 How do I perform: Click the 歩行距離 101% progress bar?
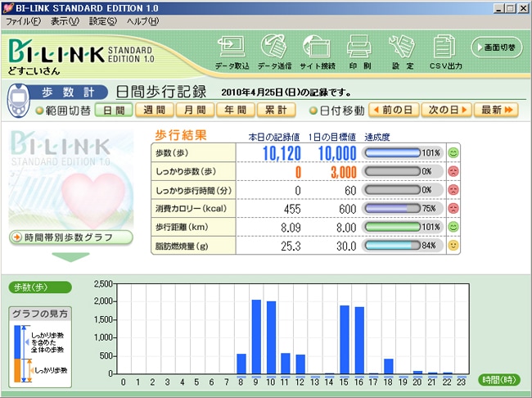[x=393, y=227]
